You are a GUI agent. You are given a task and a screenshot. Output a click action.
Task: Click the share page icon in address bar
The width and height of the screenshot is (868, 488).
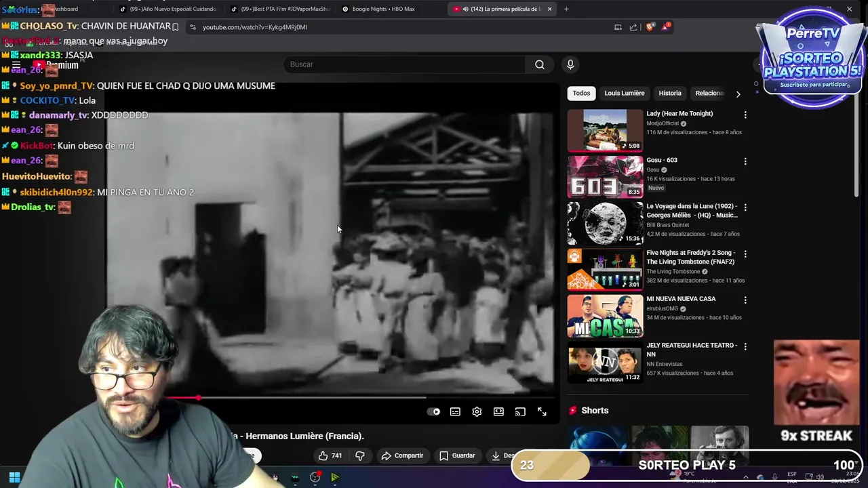tap(633, 27)
